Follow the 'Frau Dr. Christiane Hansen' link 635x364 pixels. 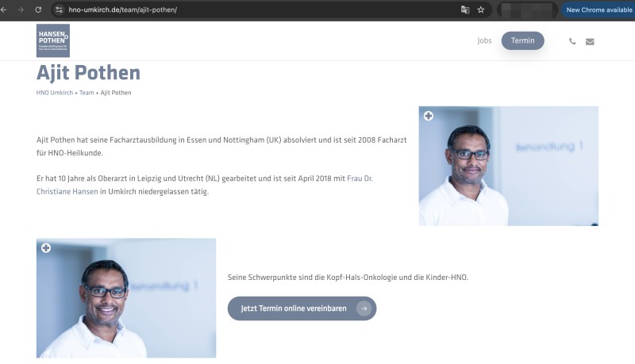[360, 179]
